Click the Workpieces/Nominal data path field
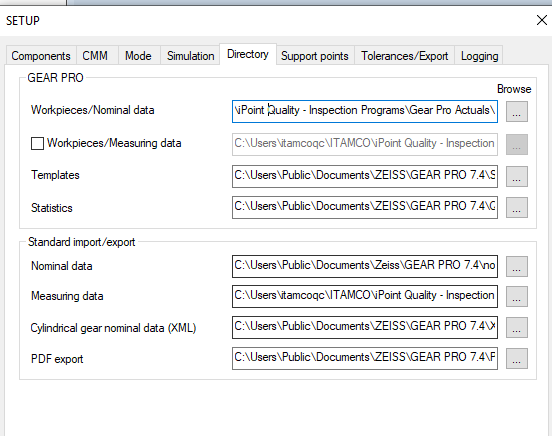The width and height of the screenshot is (552, 436). 365,111
